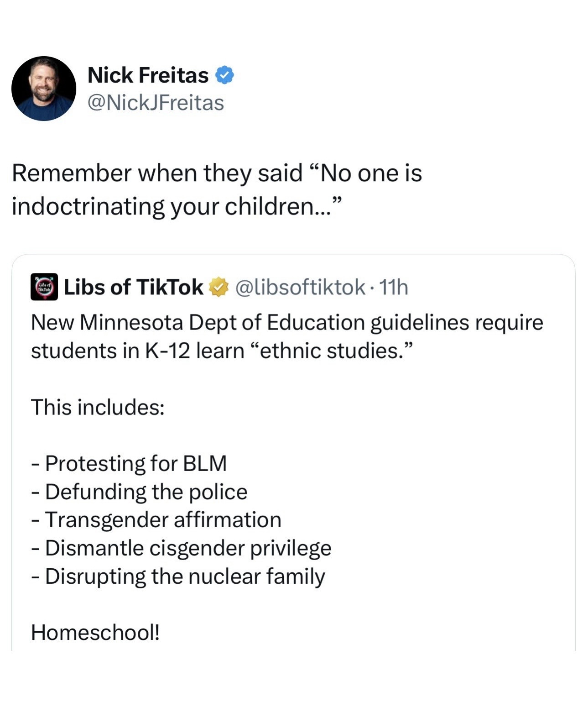
Task: Click the line about Minnesota Dept of Education
Action: [287, 323]
